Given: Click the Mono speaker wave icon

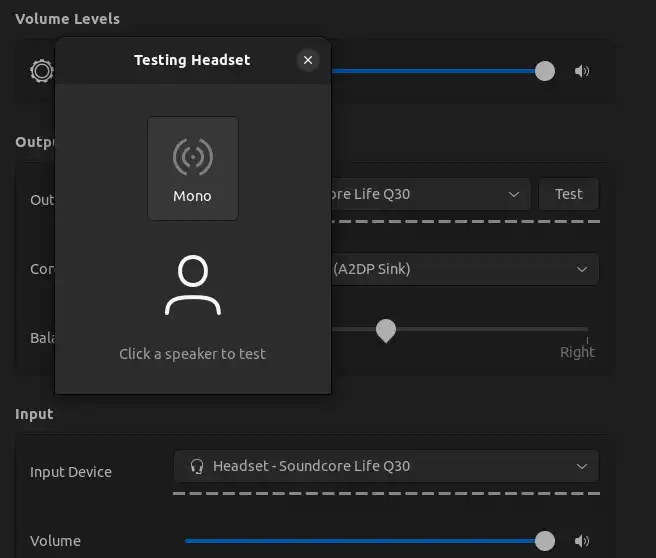Looking at the screenshot, I should point(193,157).
